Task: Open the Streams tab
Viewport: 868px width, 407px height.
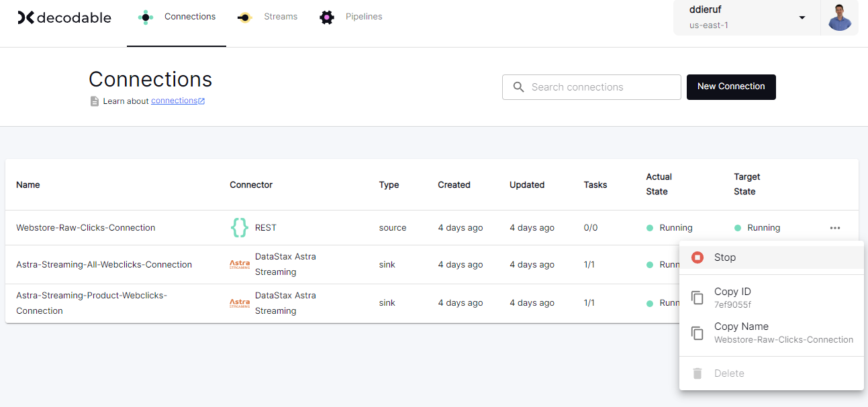Action: pyautogui.click(x=280, y=17)
